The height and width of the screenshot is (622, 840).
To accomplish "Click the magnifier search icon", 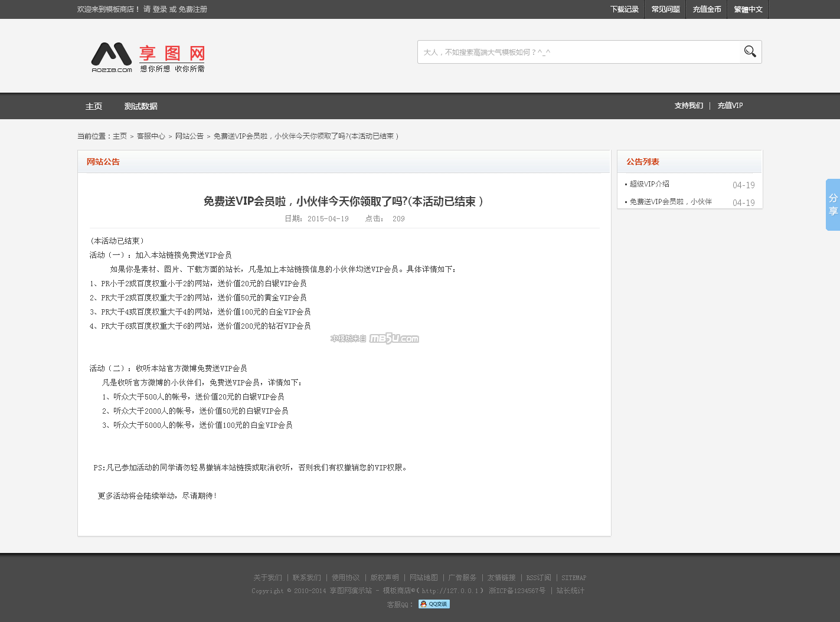I will pyautogui.click(x=750, y=52).
